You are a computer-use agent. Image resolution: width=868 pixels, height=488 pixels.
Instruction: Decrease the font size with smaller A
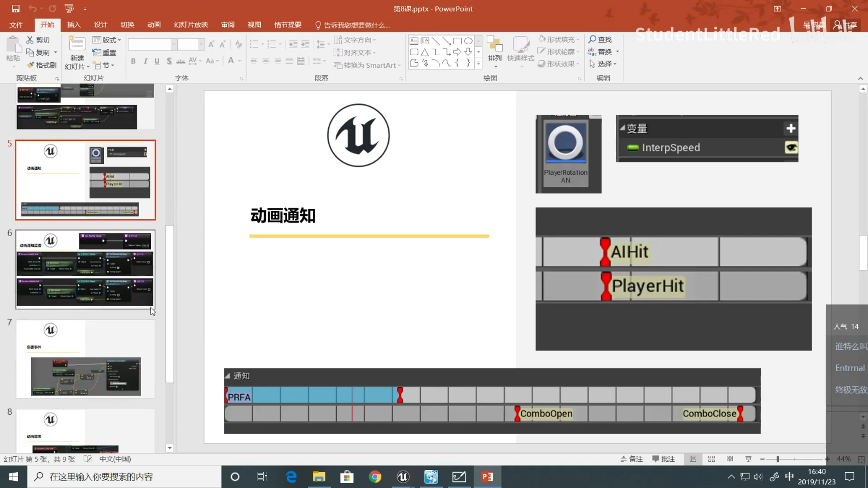click(223, 44)
